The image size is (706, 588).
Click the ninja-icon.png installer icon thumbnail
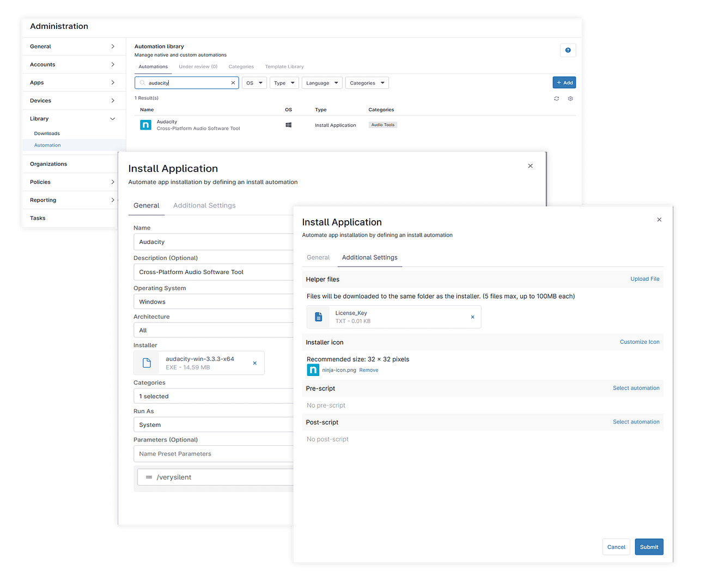coord(313,369)
